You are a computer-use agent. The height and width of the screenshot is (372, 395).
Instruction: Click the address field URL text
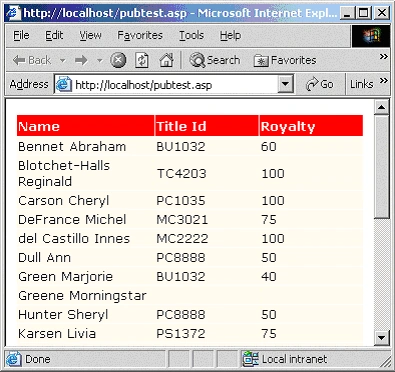point(143,85)
